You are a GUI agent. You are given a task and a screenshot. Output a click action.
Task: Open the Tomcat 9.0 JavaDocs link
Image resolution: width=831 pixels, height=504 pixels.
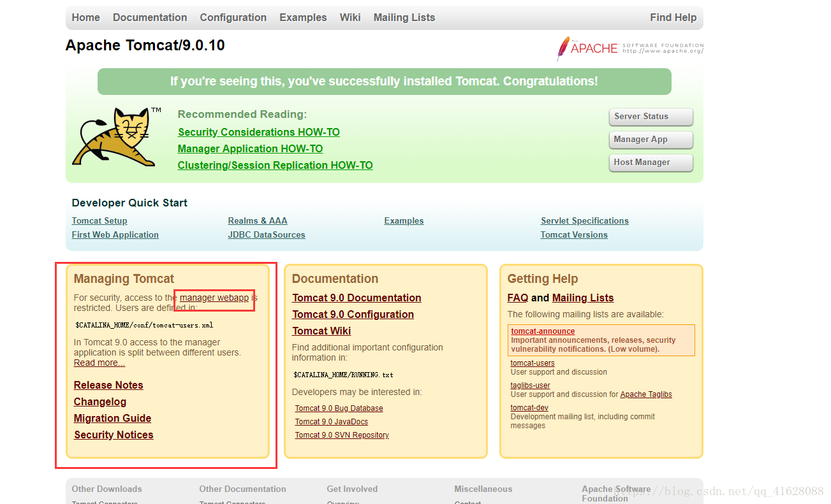click(332, 422)
